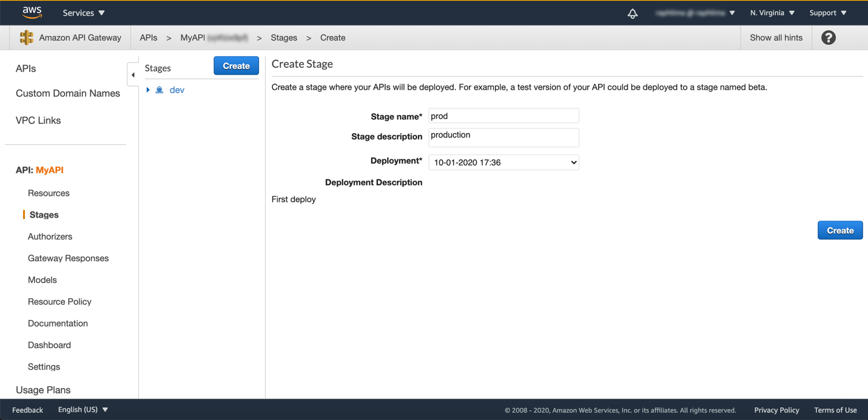Open the English (US) language dropdown

pos(83,410)
